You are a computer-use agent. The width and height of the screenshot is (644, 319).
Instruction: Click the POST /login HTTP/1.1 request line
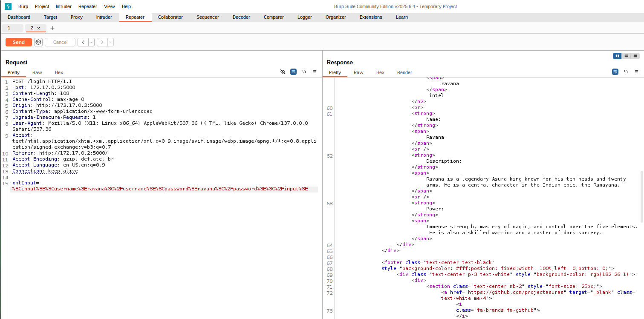42,81
